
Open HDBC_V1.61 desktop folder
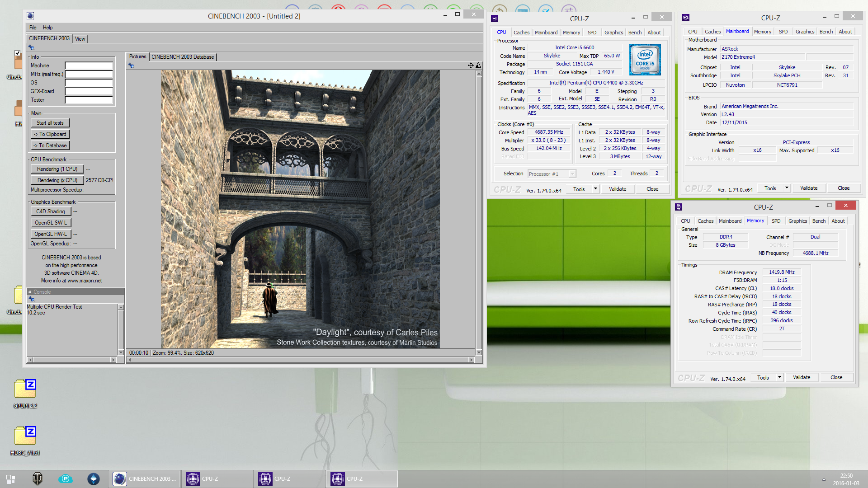(x=25, y=441)
